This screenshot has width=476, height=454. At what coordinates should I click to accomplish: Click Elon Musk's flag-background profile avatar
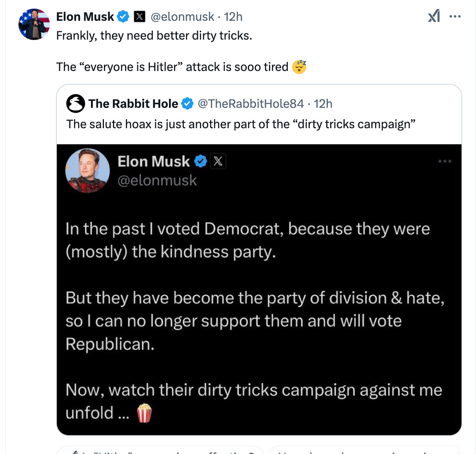point(34,24)
